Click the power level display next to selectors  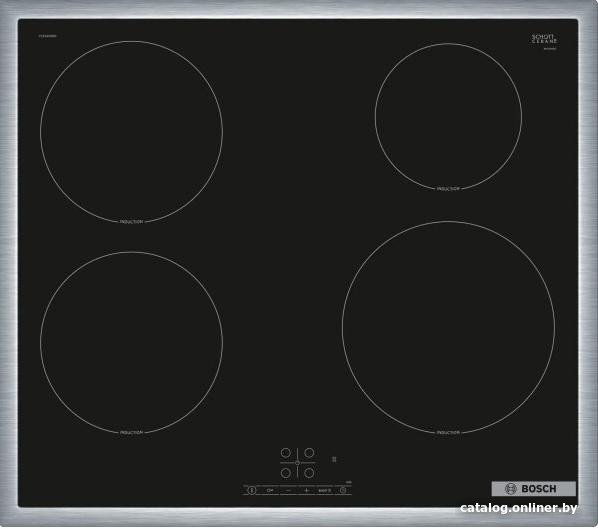[334, 459]
